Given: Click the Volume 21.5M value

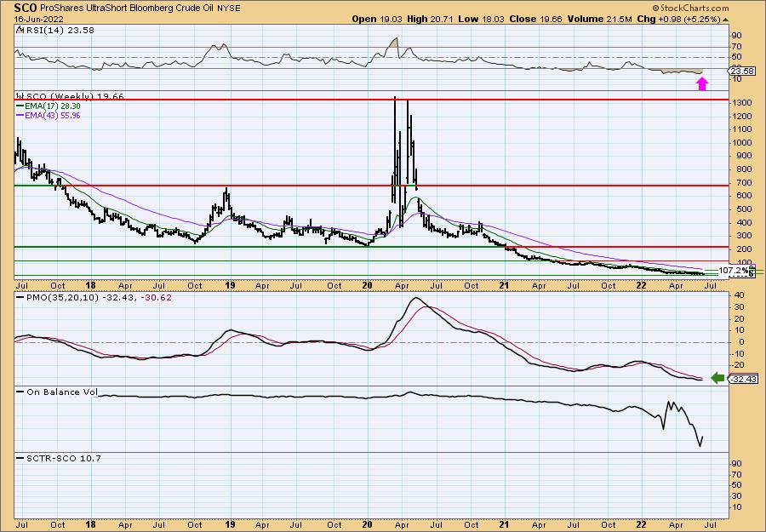Looking at the screenshot, I should [600, 19].
